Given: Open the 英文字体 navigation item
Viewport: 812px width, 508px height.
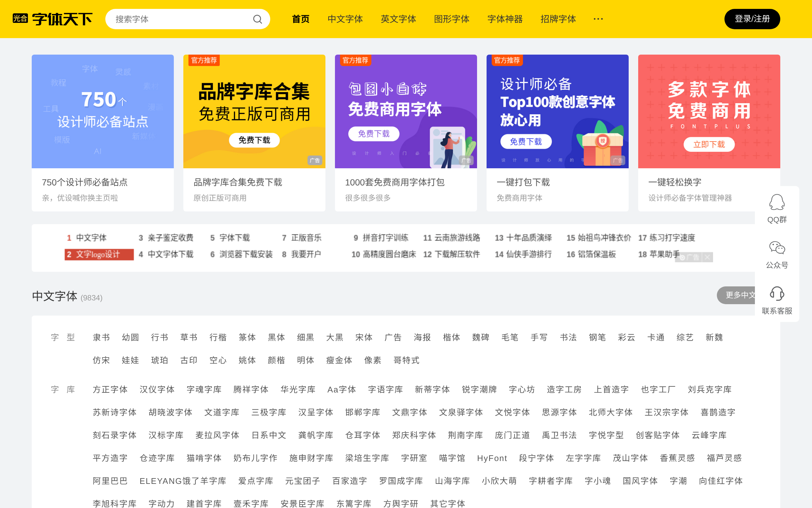Looking at the screenshot, I should coord(398,19).
